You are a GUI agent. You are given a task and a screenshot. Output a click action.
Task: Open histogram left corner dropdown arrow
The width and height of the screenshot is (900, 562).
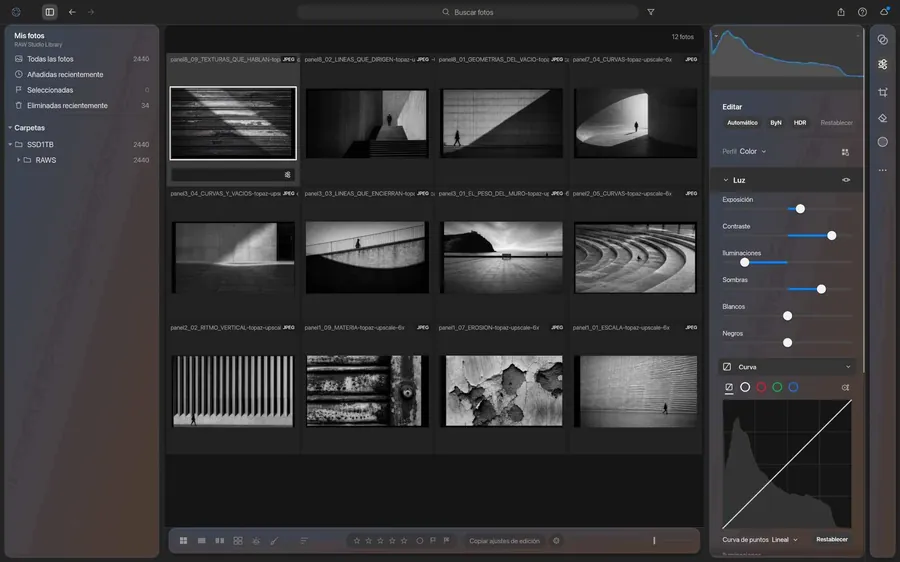coord(716,36)
